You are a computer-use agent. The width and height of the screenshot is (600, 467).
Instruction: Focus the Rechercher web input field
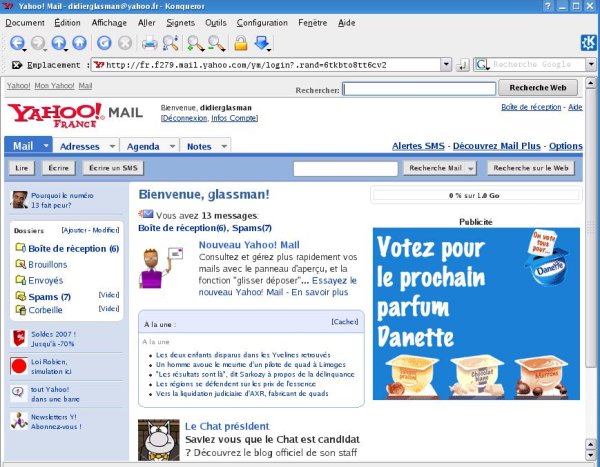(x=419, y=89)
